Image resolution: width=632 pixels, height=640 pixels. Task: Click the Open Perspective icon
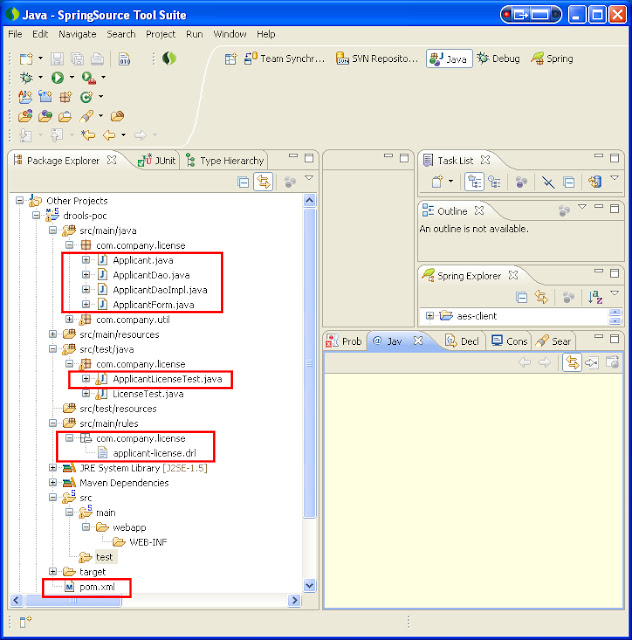pyautogui.click(x=230, y=59)
